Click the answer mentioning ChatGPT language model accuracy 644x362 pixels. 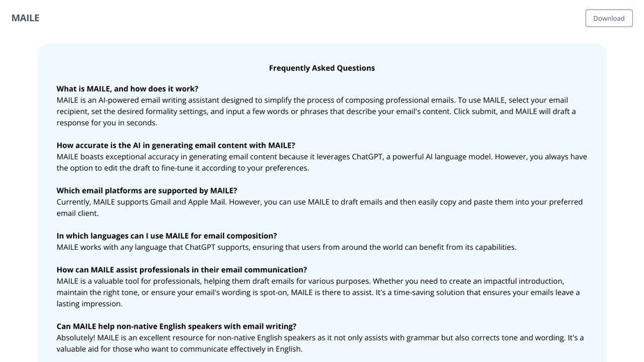(x=322, y=162)
